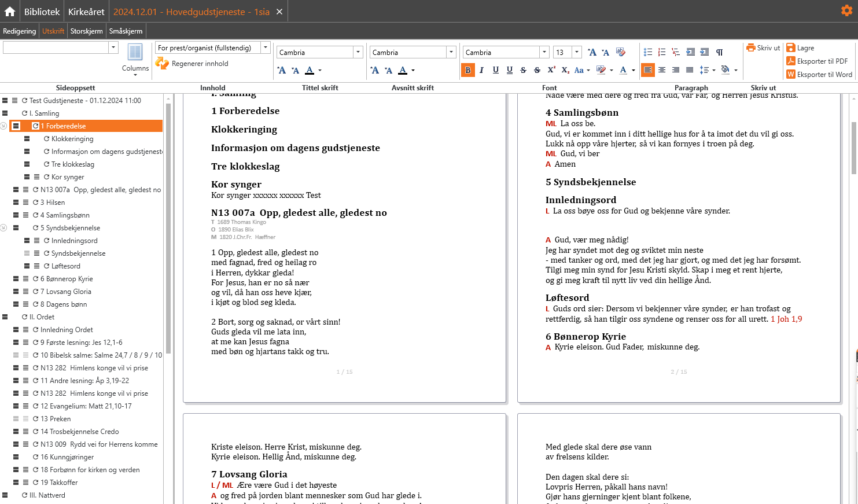The image size is (858, 504).
Task: Open the font size 13 dropdown
Action: 577,52
